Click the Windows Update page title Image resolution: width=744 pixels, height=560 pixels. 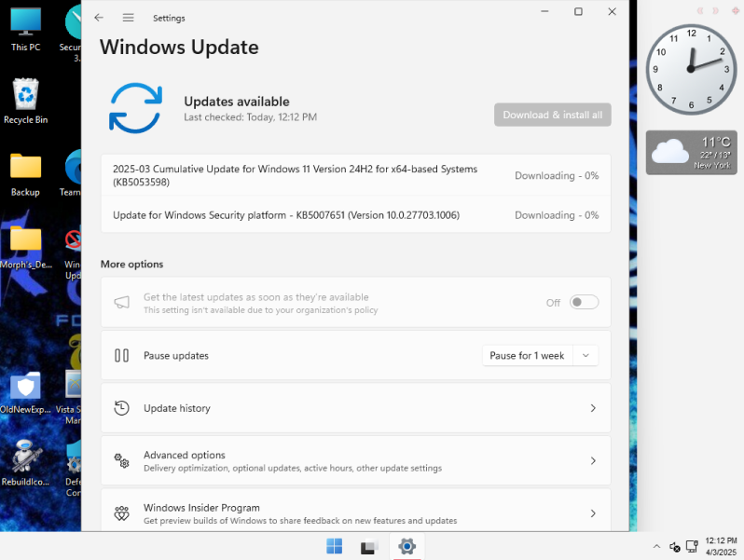[x=179, y=47]
